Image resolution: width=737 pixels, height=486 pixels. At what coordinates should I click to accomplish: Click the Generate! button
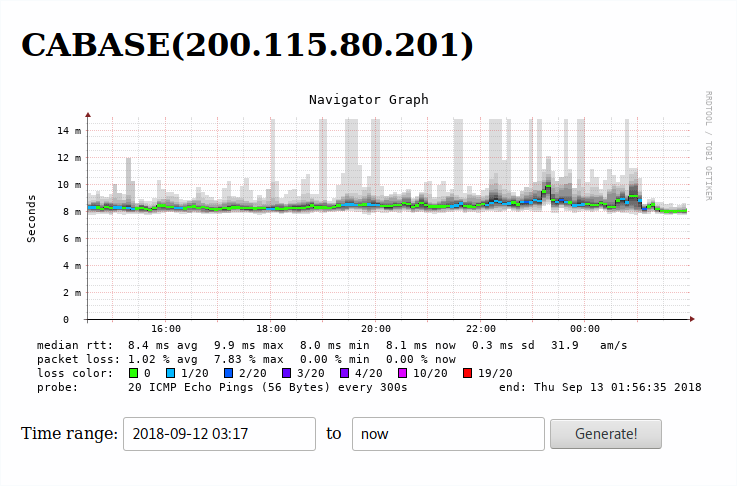(605, 434)
